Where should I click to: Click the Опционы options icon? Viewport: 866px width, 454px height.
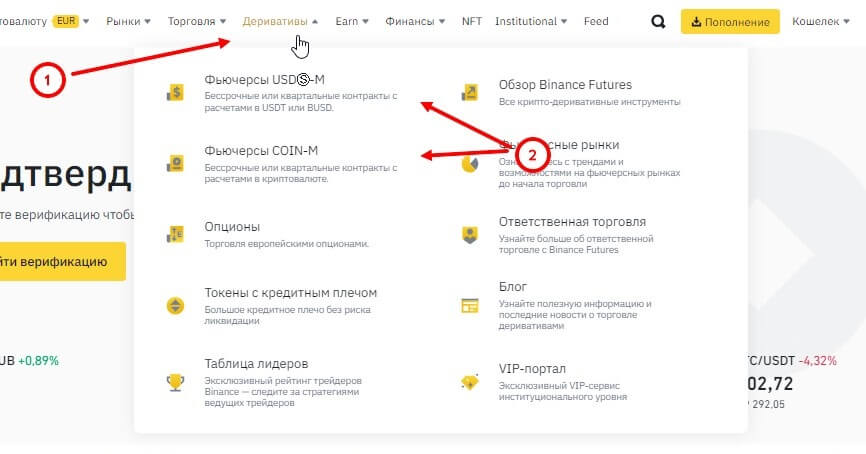pyautogui.click(x=175, y=234)
